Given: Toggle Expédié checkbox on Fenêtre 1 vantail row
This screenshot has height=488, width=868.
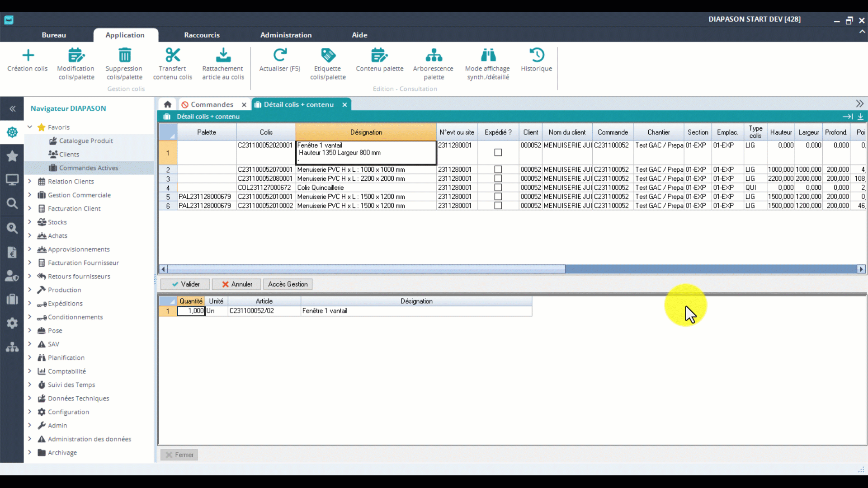Looking at the screenshot, I should (498, 153).
